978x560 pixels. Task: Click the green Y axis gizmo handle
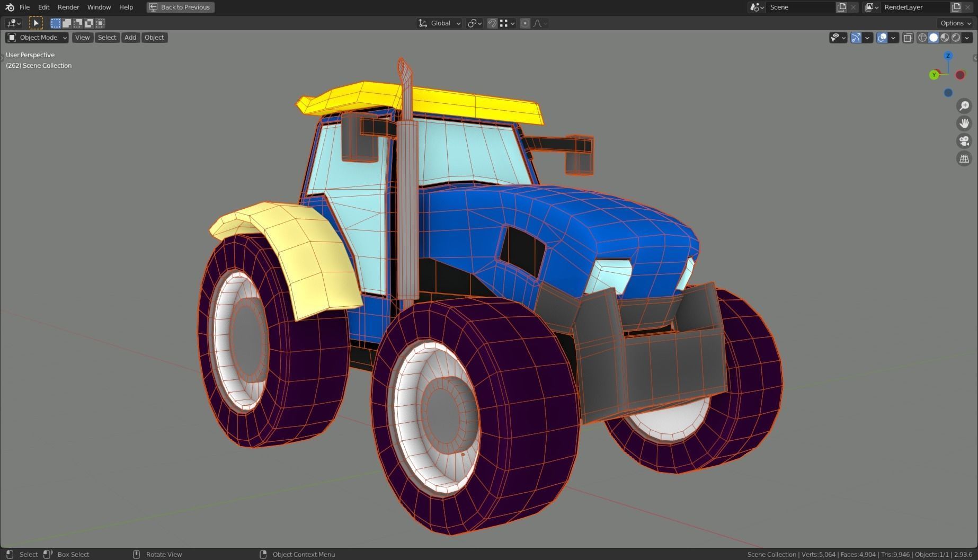tap(934, 75)
